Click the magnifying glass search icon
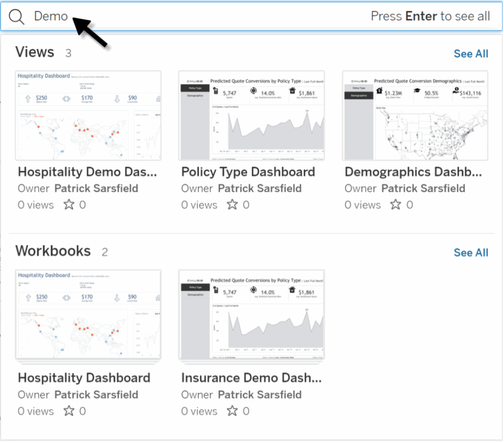This screenshot has width=504, height=443. coord(16,16)
